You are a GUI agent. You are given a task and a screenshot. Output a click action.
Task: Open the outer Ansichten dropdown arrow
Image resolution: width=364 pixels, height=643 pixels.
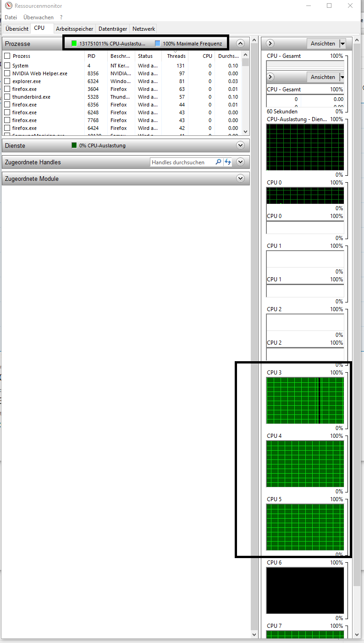[x=342, y=44]
